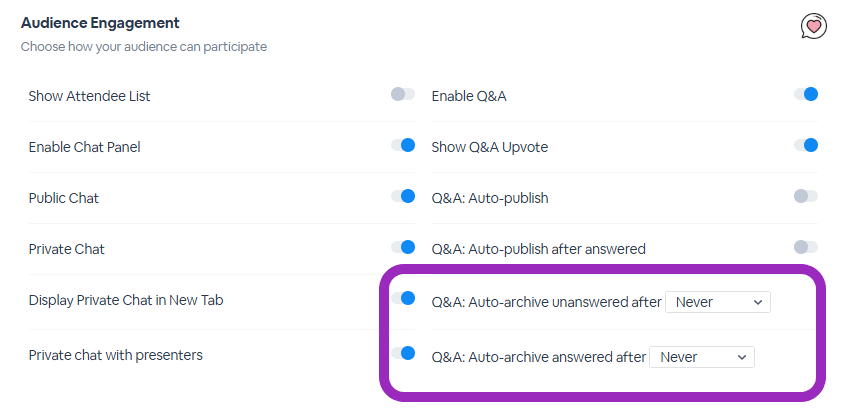Click the 'Choose how your audience can participate' text

pos(144,47)
